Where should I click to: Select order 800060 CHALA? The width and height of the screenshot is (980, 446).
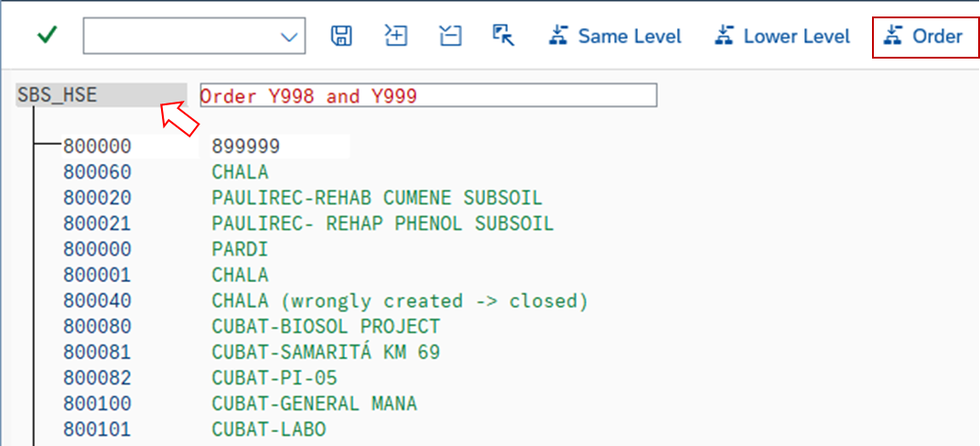click(x=97, y=172)
